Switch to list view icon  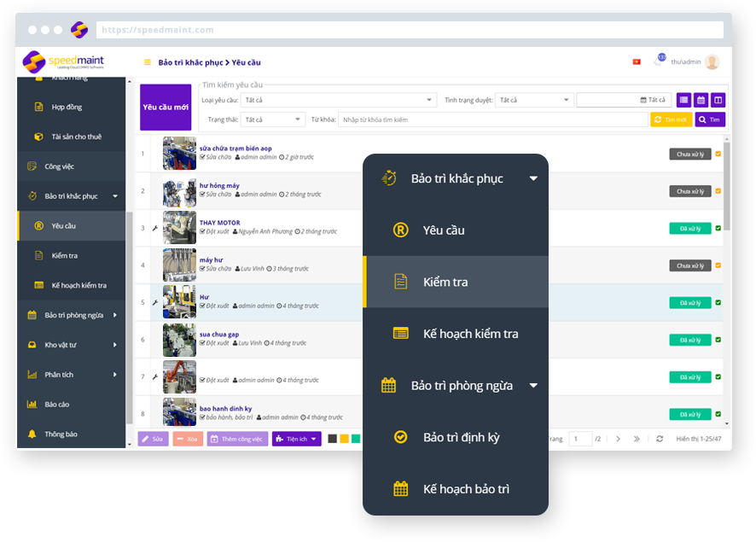pyautogui.click(x=683, y=100)
